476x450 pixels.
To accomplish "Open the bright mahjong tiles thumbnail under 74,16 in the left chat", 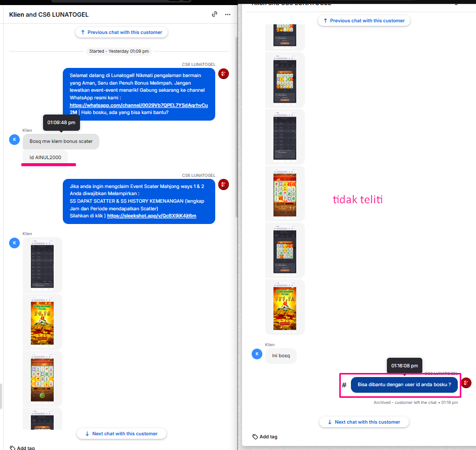I will (x=42, y=379).
